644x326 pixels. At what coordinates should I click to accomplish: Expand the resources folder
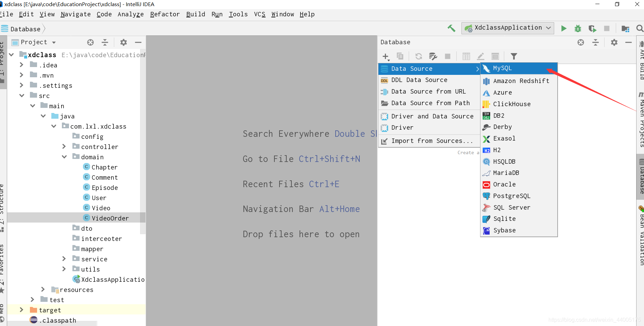point(43,289)
